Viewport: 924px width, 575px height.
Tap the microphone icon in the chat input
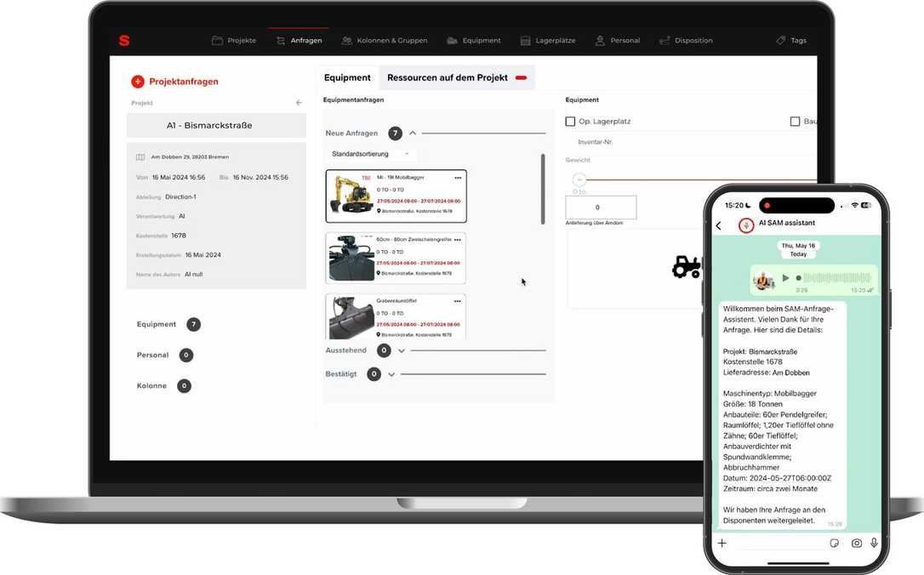tap(874, 543)
